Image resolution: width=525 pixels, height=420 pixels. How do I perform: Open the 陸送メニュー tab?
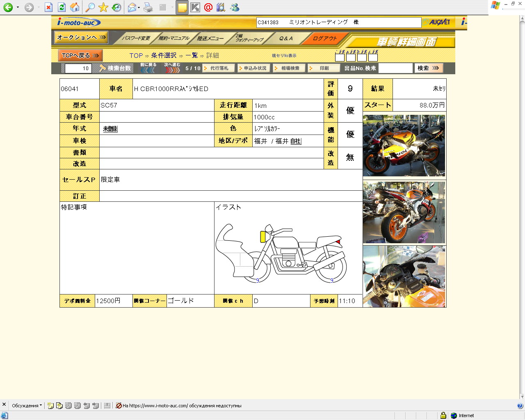click(210, 38)
